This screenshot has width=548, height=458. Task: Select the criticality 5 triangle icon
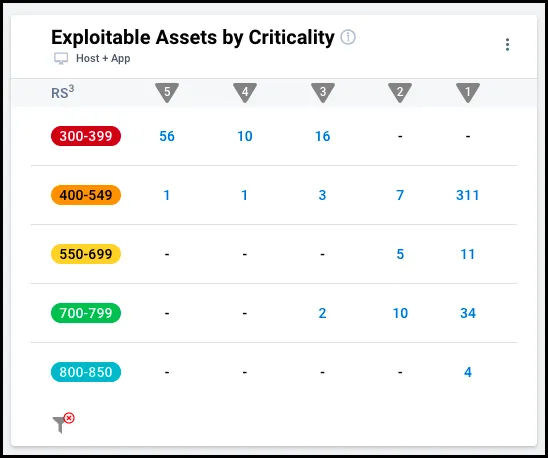coord(167,93)
